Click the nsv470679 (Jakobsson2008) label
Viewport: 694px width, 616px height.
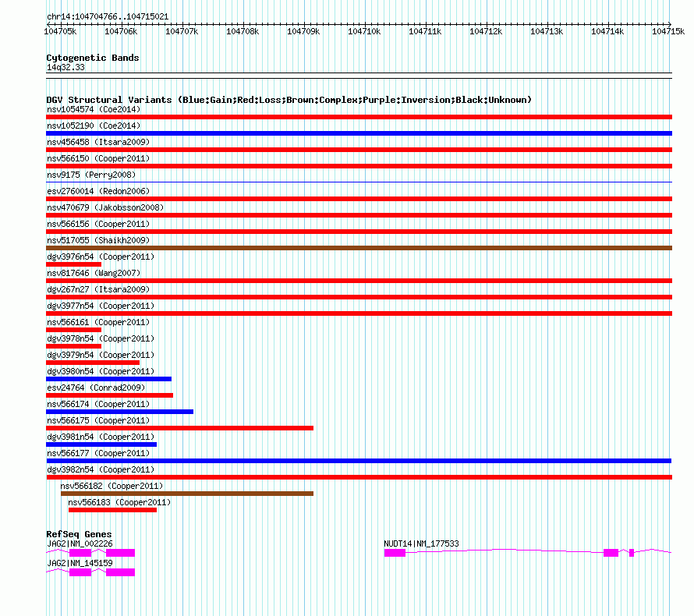tap(105, 207)
